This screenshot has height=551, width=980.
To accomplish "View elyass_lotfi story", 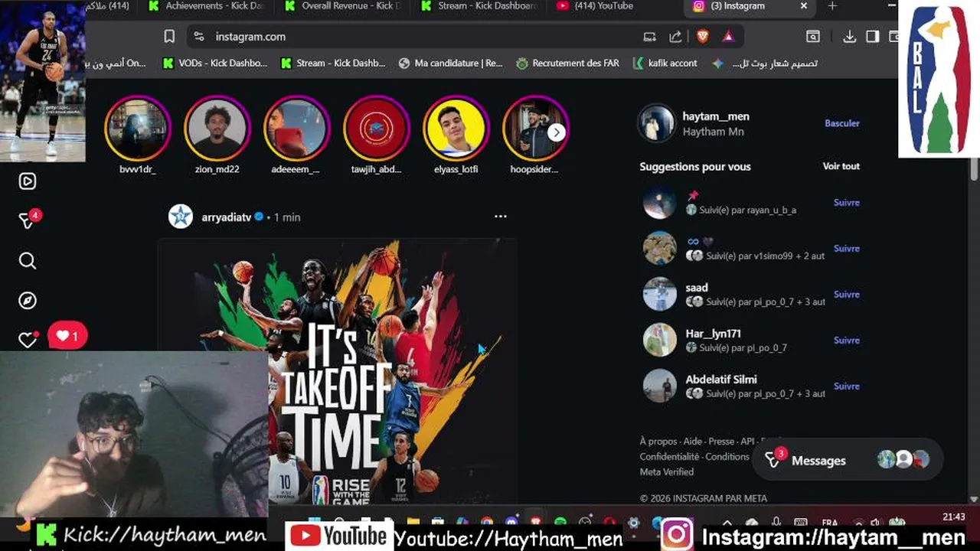I will (x=456, y=129).
